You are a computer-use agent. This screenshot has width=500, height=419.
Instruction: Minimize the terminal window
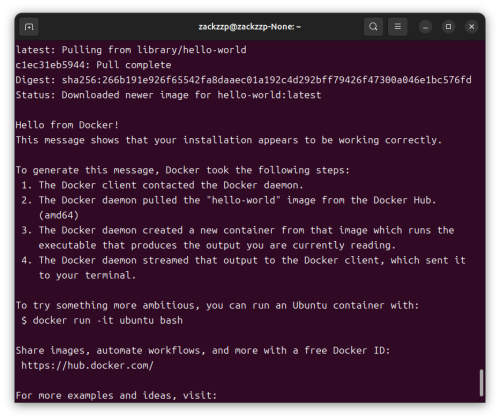tap(425, 27)
